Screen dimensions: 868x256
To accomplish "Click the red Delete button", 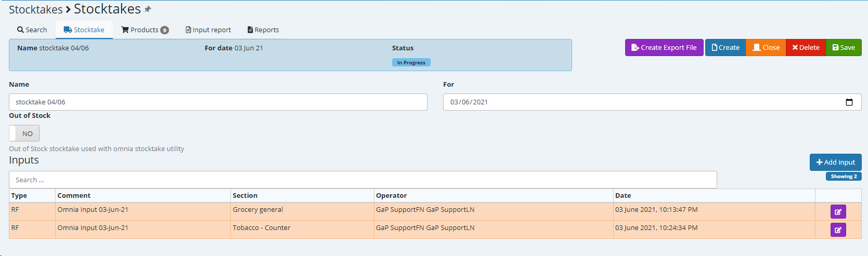I will point(806,48).
